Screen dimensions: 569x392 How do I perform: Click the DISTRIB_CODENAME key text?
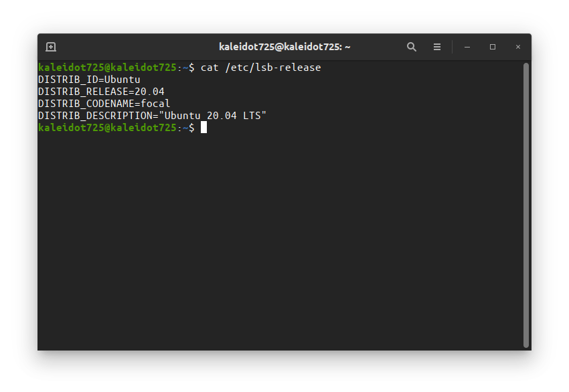86,104
